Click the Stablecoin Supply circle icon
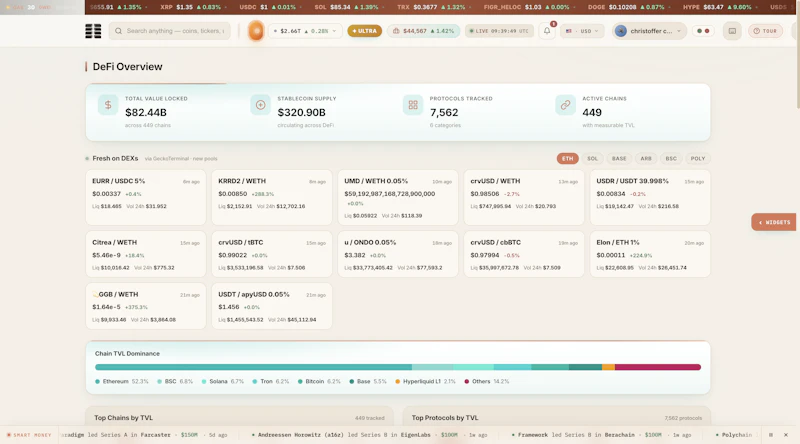The height and width of the screenshot is (444, 800). coord(260,105)
